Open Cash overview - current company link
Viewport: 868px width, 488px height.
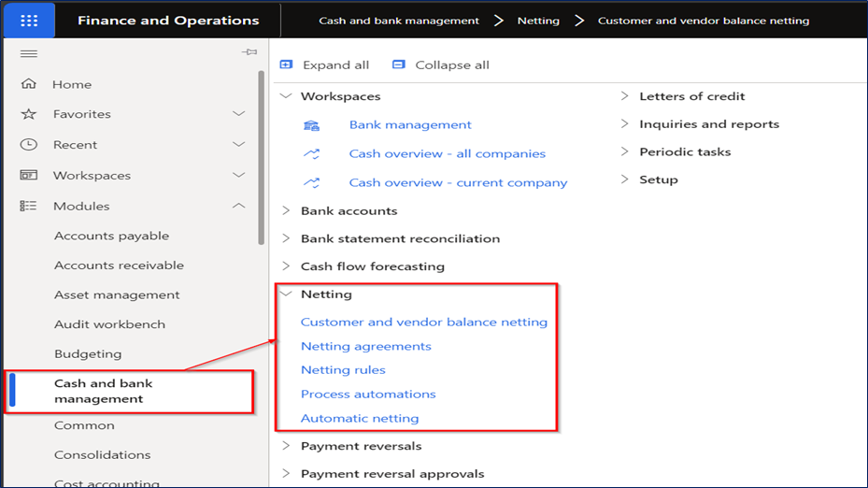459,182
